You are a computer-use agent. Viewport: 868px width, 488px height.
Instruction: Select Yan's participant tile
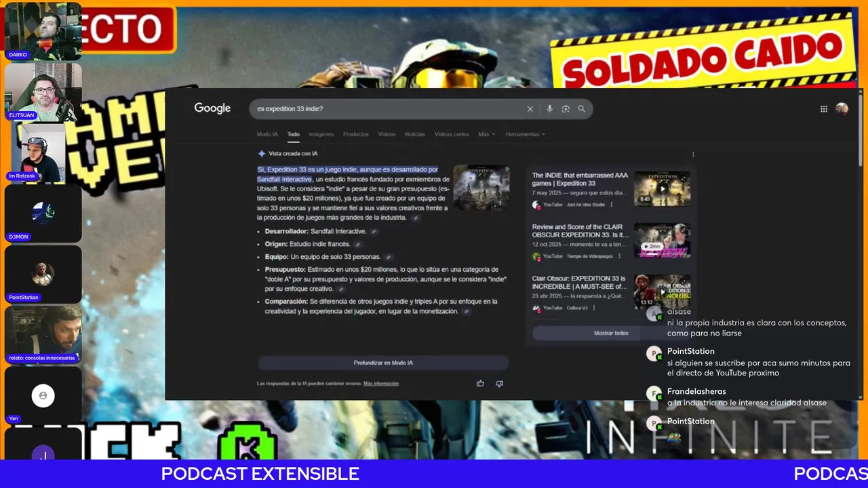tap(43, 395)
